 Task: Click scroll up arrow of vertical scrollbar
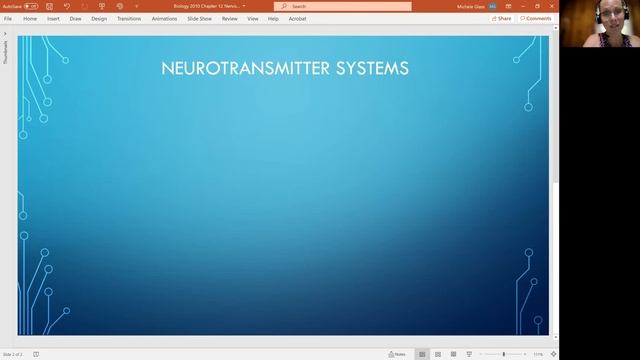[x=556, y=28]
